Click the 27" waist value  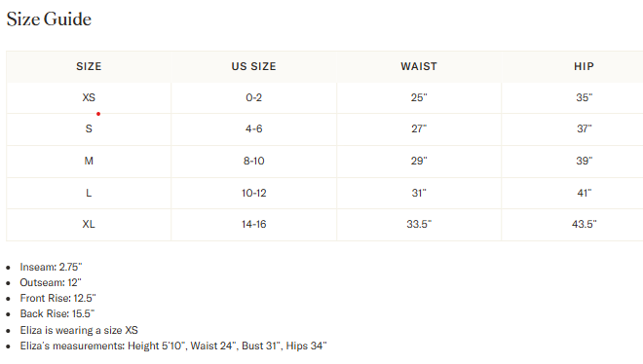419,128
